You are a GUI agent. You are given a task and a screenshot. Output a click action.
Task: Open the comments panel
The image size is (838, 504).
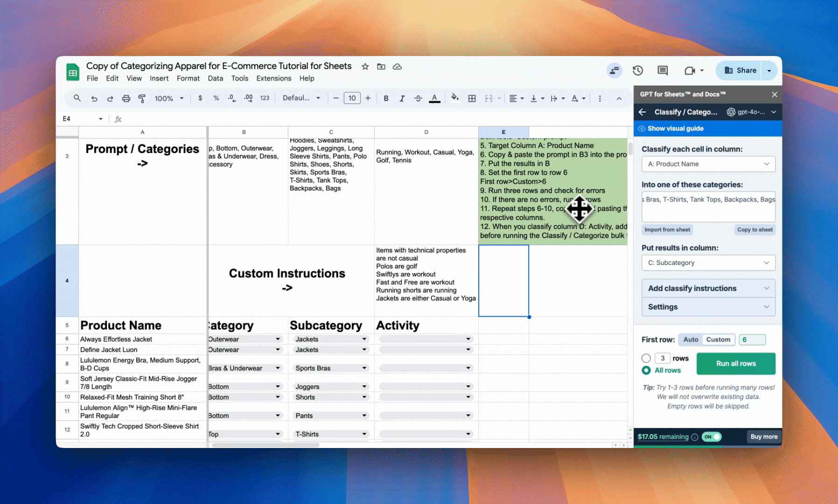click(663, 70)
